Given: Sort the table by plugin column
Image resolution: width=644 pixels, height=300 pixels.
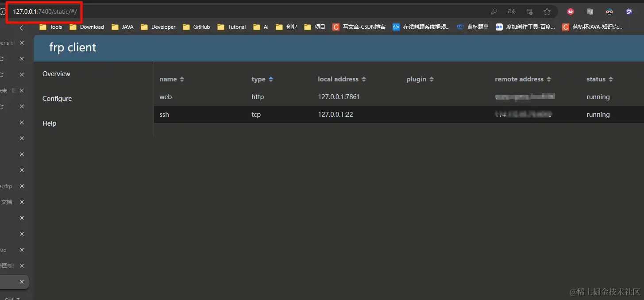Looking at the screenshot, I should tap(420, 79).
